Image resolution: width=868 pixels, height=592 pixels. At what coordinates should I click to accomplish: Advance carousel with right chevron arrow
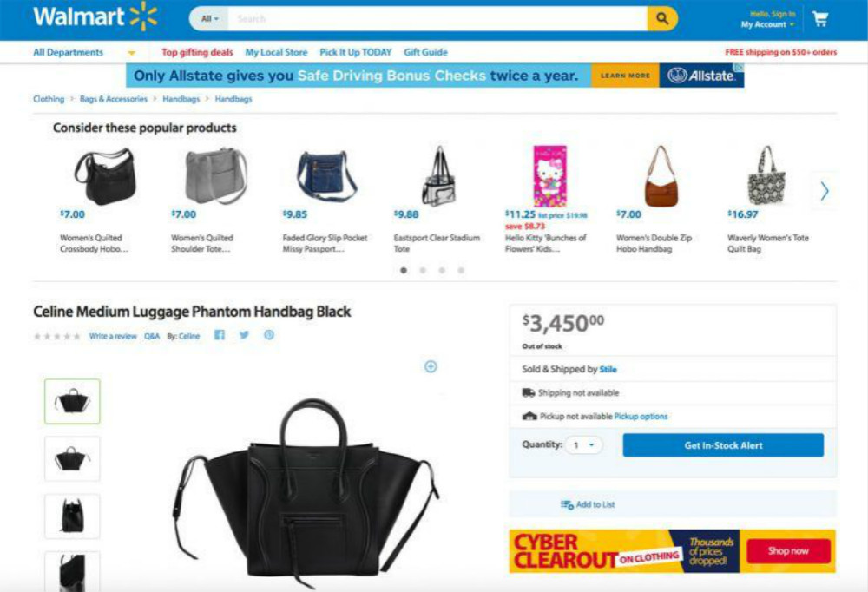825,191
